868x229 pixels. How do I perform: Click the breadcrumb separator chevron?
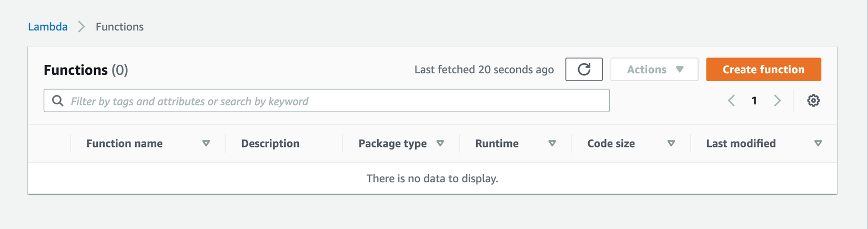click(x=82, y=27)
